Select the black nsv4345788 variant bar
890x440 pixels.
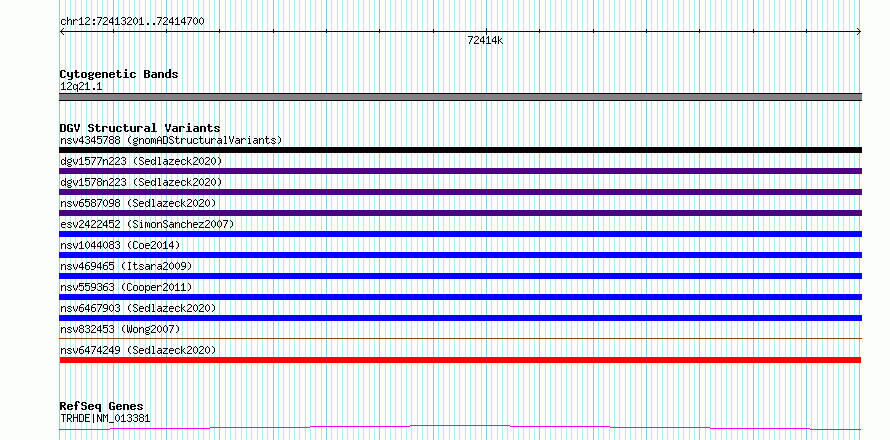point(460,150)
